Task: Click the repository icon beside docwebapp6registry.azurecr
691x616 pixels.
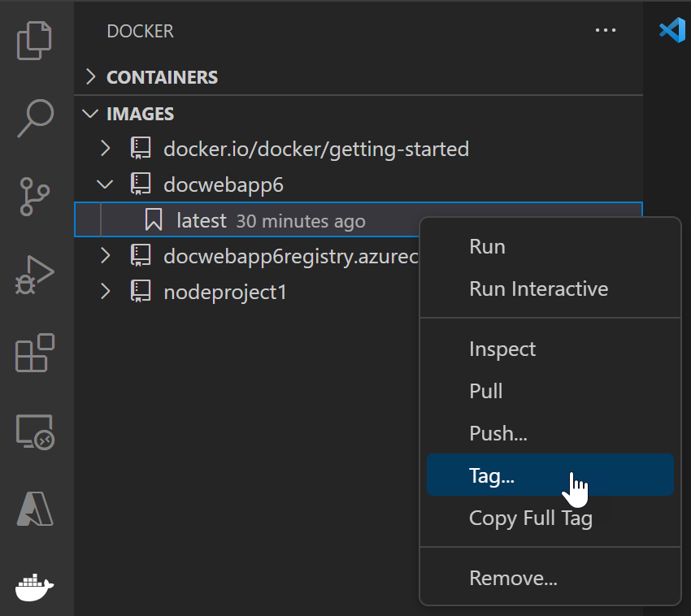Action: pyautogui.click(x=141, y=255)
